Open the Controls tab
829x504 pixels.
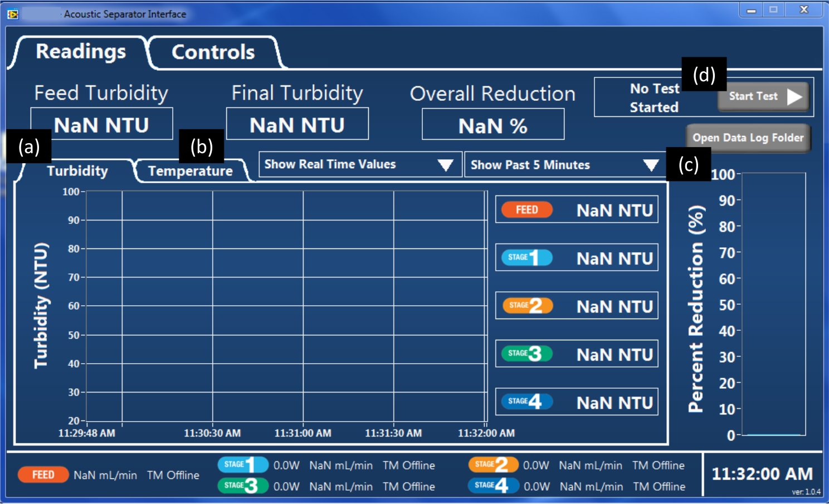click(213, 52)
